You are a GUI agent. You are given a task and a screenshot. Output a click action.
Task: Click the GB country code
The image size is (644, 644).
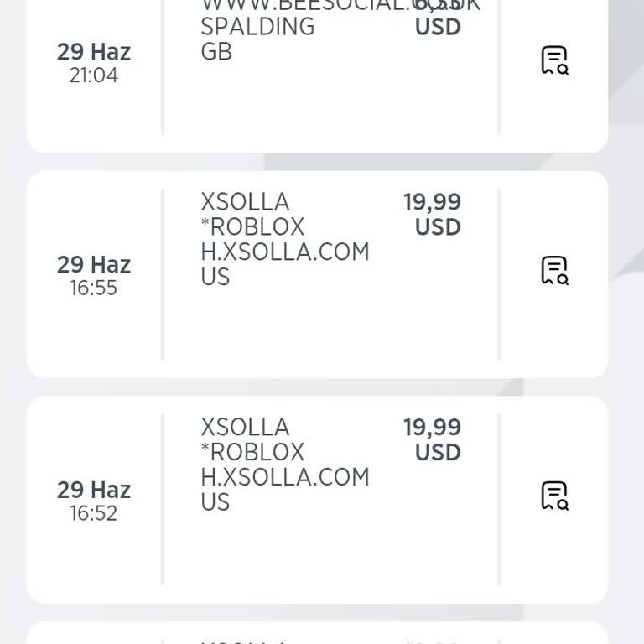click(x=216, y=52)
